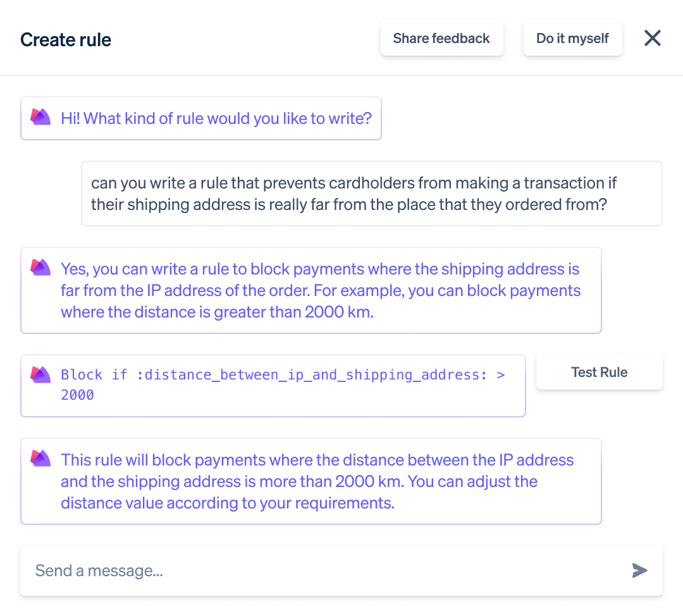Click the assistant avatar beside the greeting message
This screenshot has height=616, width=683.
(40, 117)
